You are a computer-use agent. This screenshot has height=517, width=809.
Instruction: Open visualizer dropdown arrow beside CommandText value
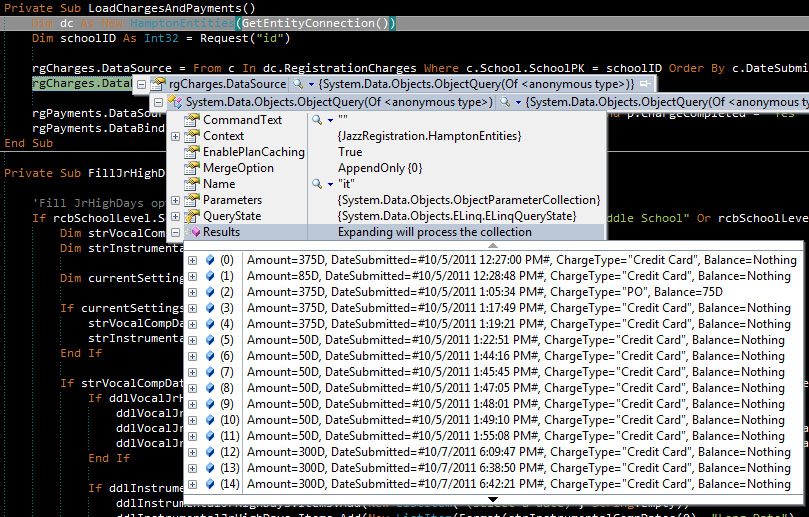point(330,120)
